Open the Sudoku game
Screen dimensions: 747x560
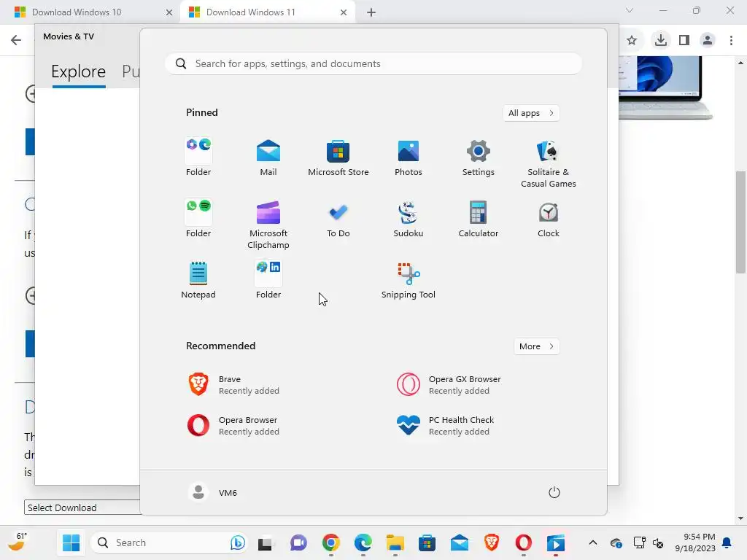coord(409,219)
